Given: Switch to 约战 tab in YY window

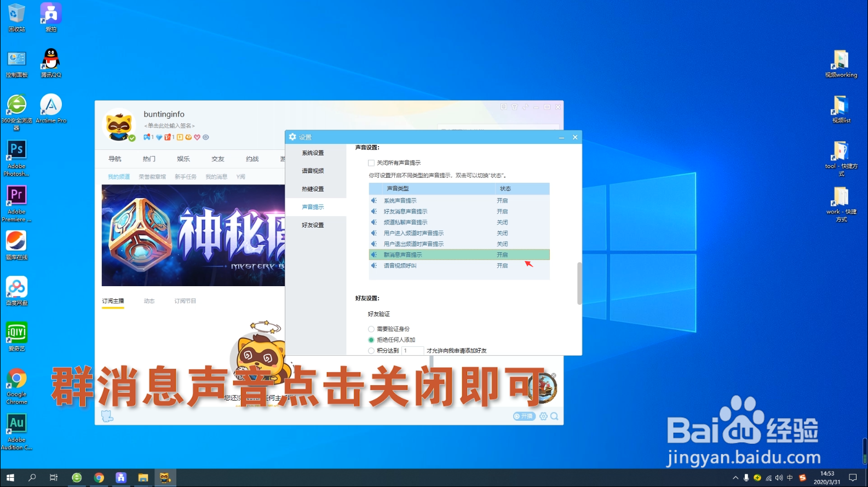Looking at the screenshot, I should 252,159.
